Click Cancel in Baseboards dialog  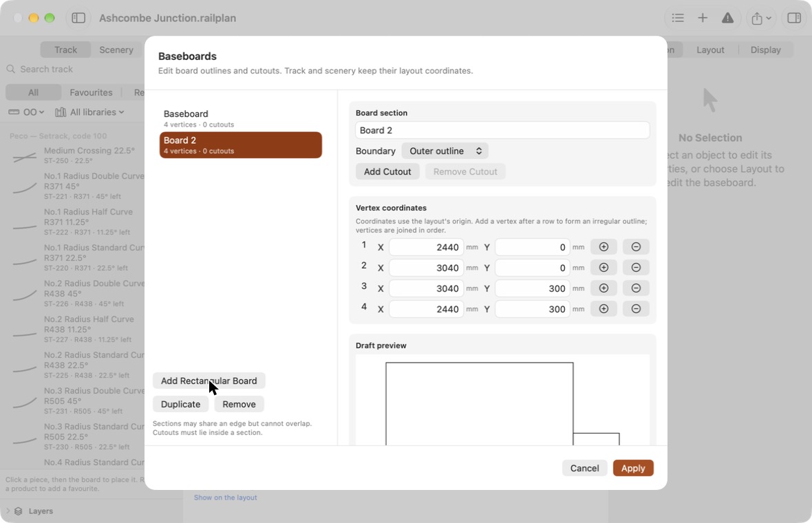[585, 468]
